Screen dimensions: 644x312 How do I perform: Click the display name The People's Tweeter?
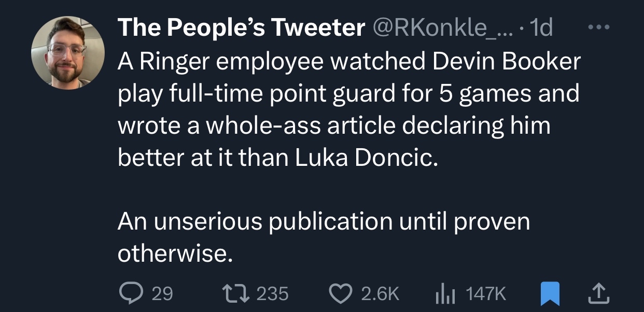[x=241, y=28]
